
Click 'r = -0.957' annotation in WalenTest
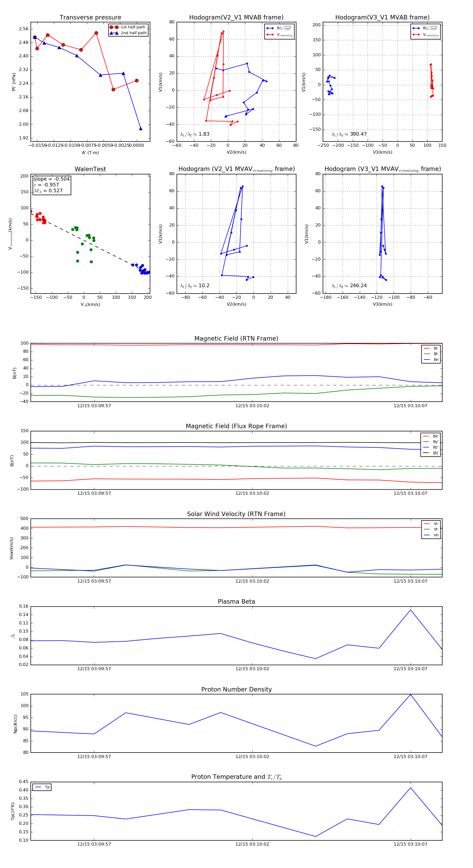[46, 185]
